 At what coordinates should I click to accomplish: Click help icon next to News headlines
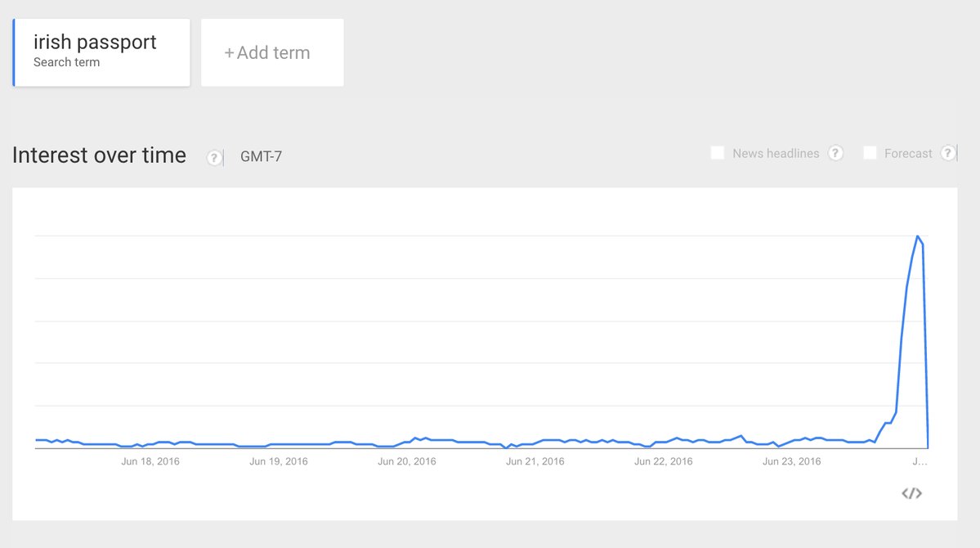pos(835,153)
